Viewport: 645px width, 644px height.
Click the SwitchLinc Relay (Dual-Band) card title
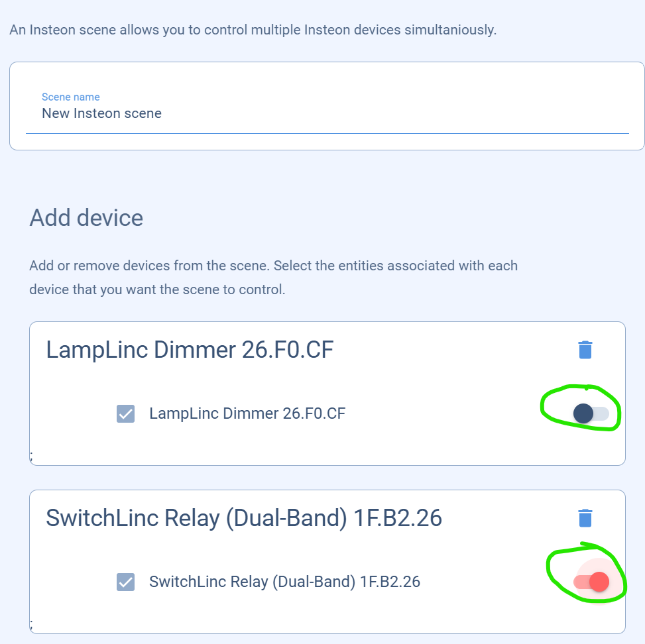click(243, 518)
